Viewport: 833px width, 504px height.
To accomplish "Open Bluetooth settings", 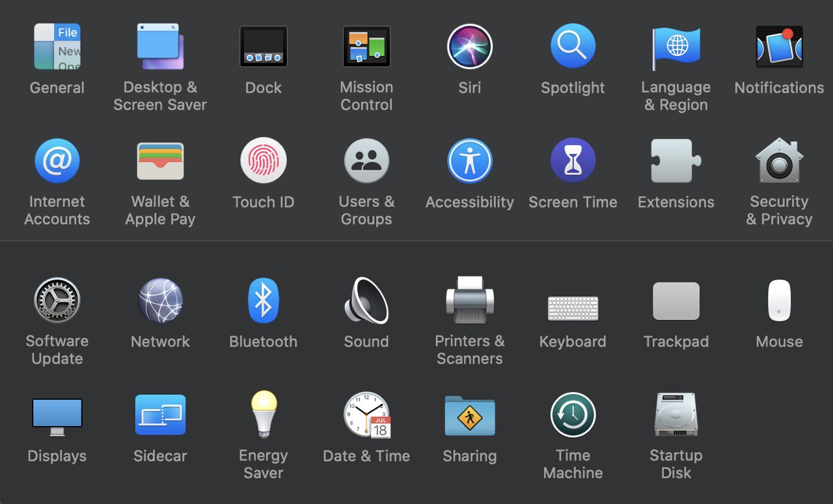I will point(264,300).
